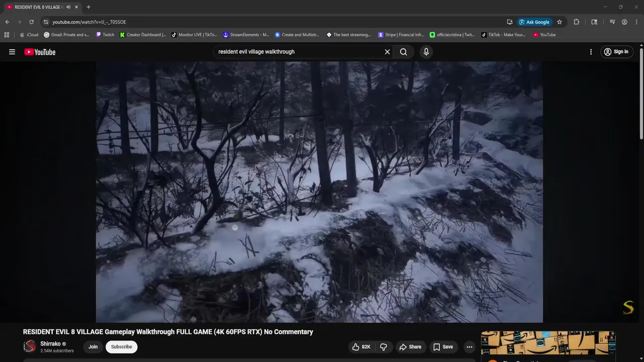The height and width of the screenshot is (362, 644).
Task: Go to the YouTube home logo
Action: point(40,52)
